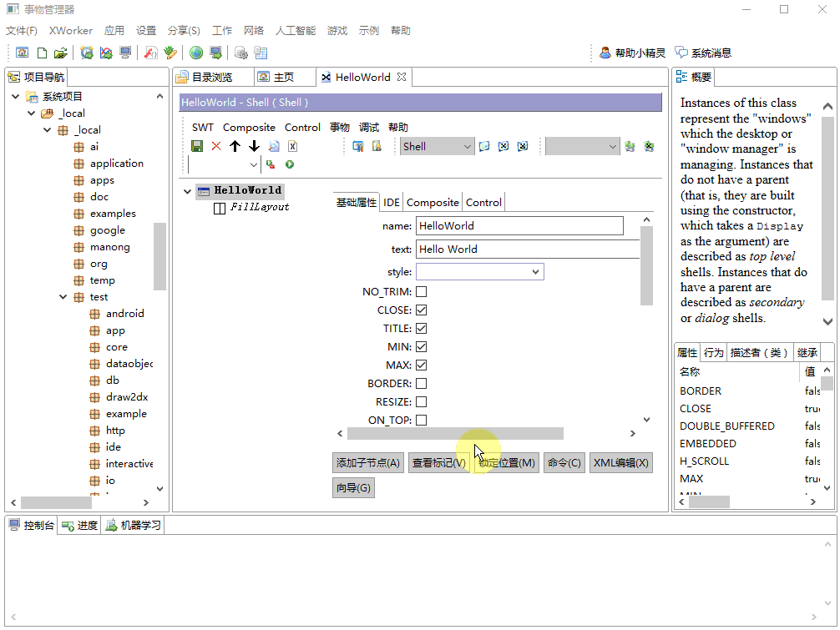Click the magnifier document icon in editor toolbar
The height and width of the screenshot is (630, 840).
pos(274,146)
